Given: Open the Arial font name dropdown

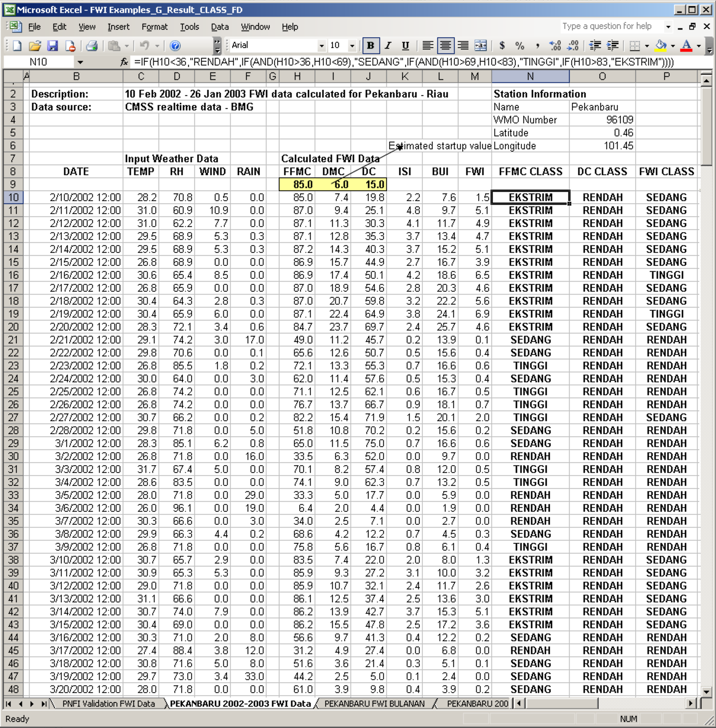Looking at the screenshot, I should [322, 46].
